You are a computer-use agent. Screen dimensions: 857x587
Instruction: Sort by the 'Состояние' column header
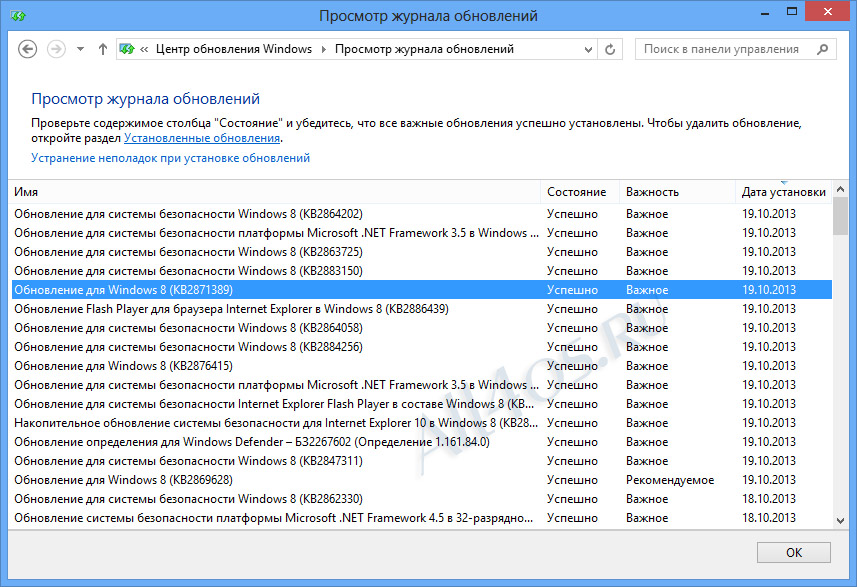pyautogui.click(x=580, y=192)
